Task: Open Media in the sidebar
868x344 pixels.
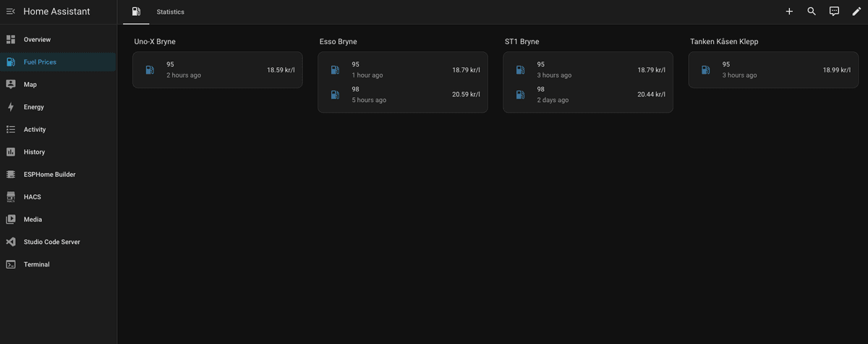Action: 58,219
